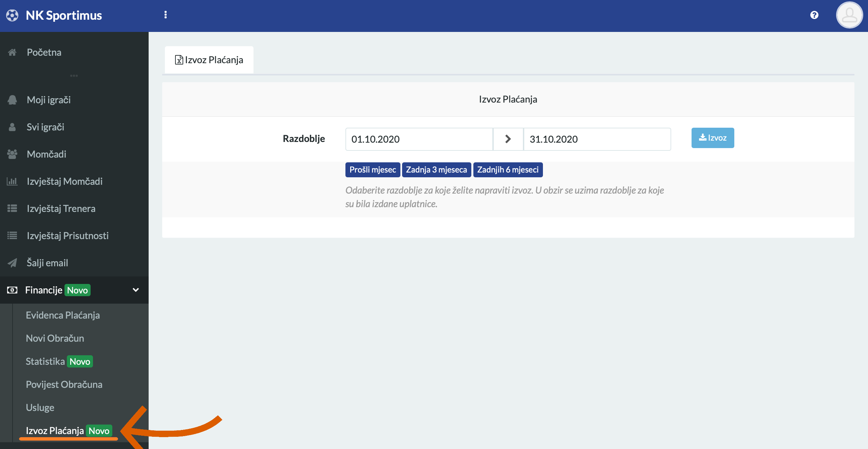Open Statistika in the sidebar

(x=45, y=361)
